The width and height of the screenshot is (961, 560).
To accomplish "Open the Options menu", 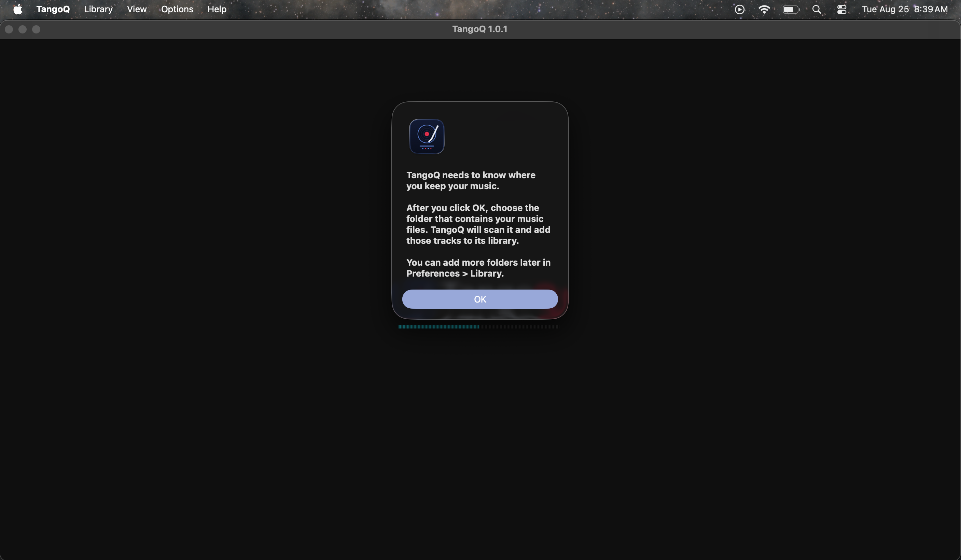I will [177, 9].
